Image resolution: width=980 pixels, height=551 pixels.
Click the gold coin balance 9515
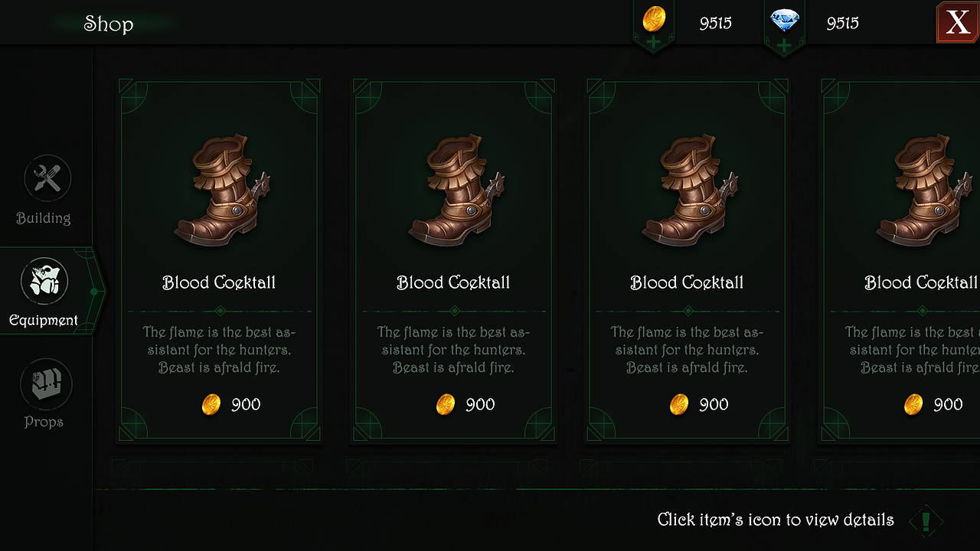[x=715, y=24]
